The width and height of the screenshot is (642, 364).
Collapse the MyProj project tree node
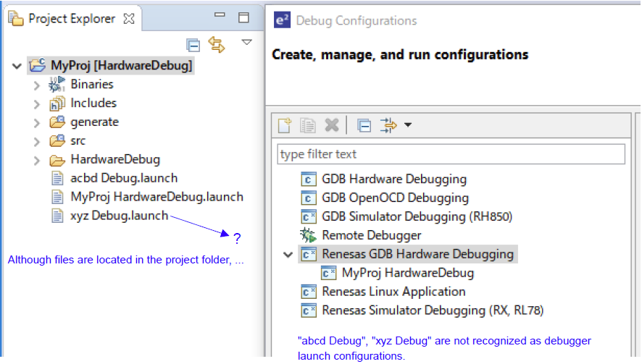click(17, 66)
